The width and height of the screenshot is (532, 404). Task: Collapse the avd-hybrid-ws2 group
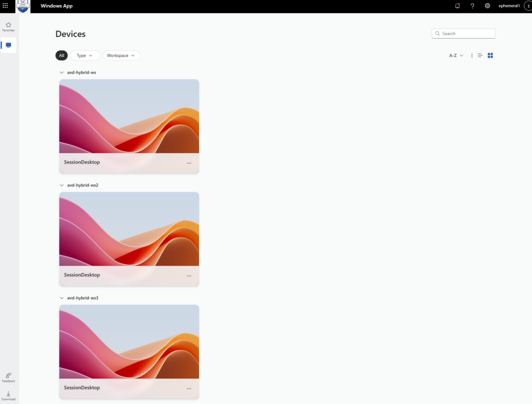[x=62, y=185]
